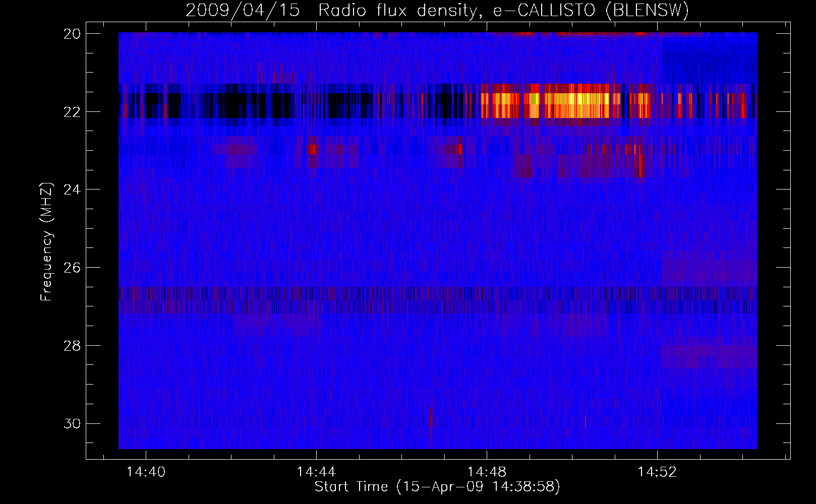Screen dimensions: 816x504
Task: Click the plot title mentioning e-CALLISTO (BLENSW)
Action: click(x=437, y=10)
